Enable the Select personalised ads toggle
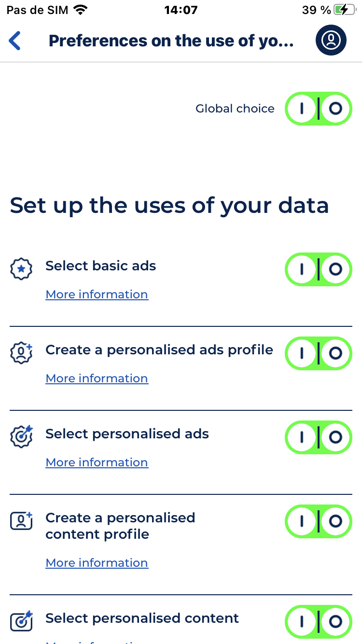The width and height of the screenshot is (362, 644). pyautogui.click(x=302, y=437)
